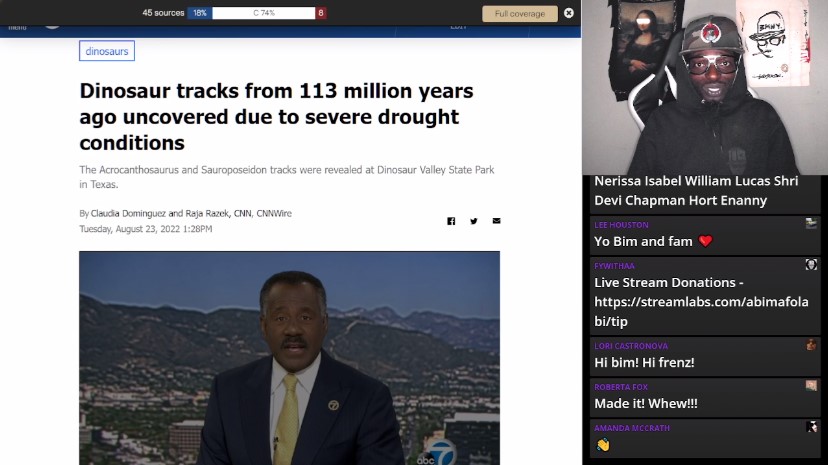Click the white center 74% bias segment
Screen dimensions: 828x465
[264, 13]
